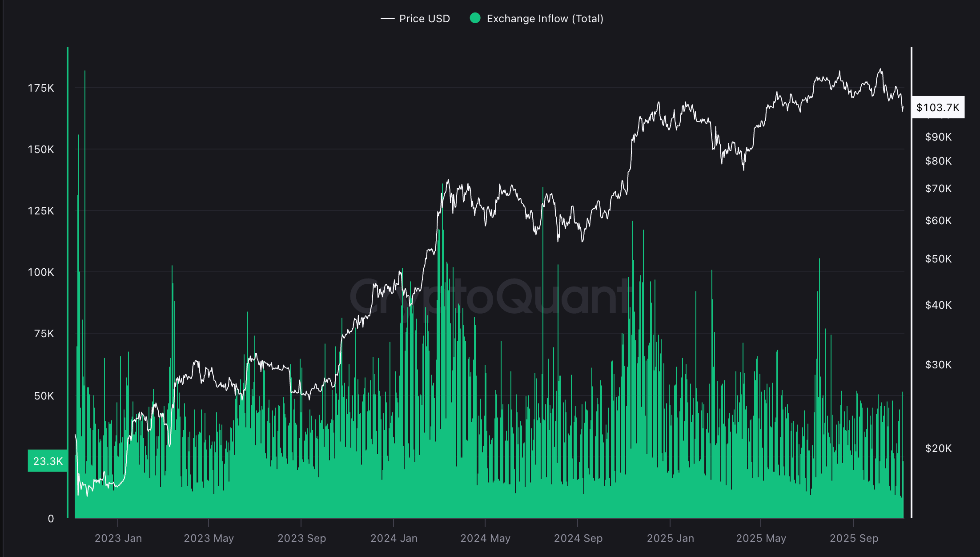This screenshot has height=557, width=980.
Task: Select the 2024 May date tick
Action: point(485,538)
